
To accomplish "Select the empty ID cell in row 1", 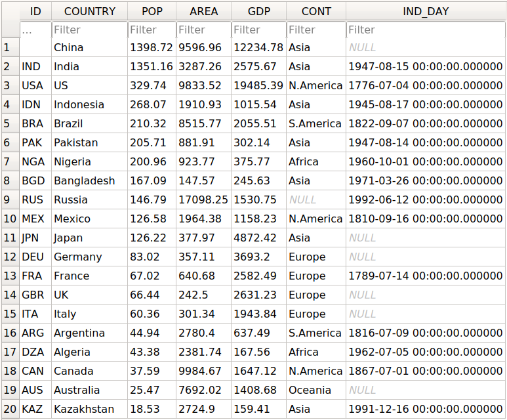I will 35,47.
